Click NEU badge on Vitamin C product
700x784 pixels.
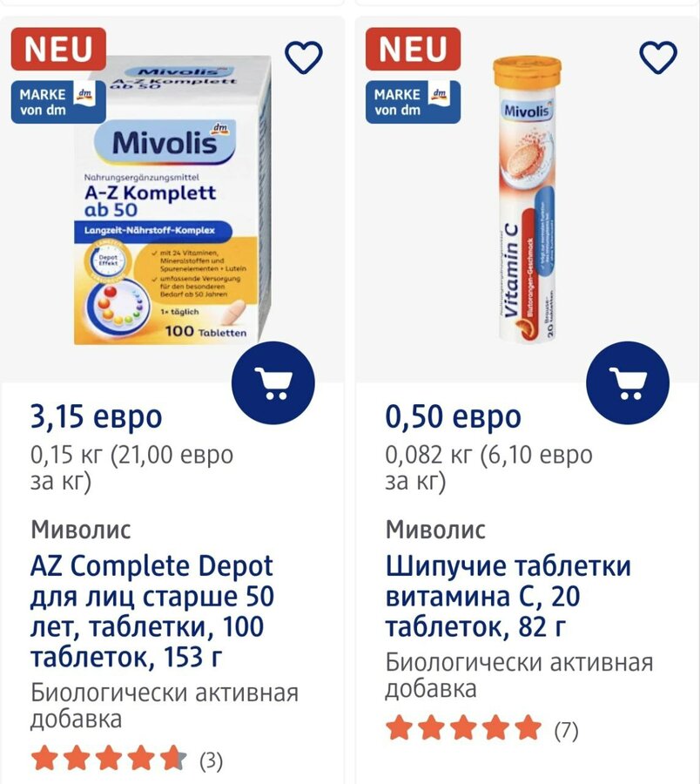coord(413,49)
